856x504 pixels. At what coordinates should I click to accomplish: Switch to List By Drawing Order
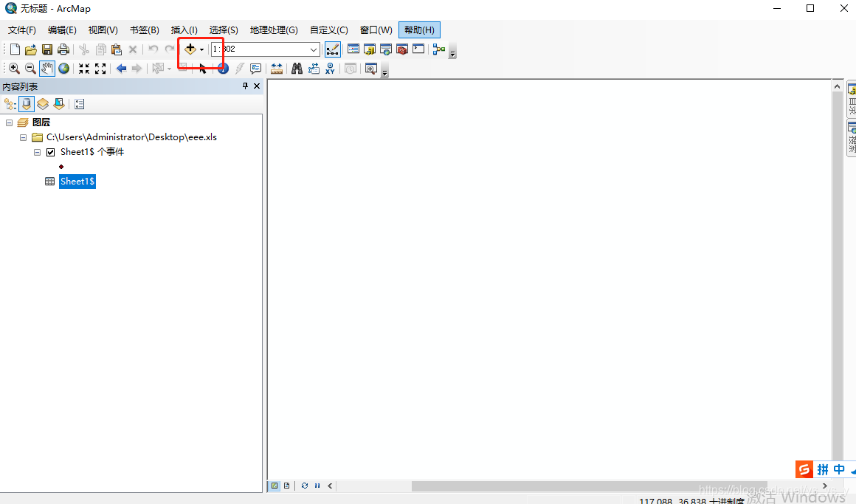click(10, 104)
